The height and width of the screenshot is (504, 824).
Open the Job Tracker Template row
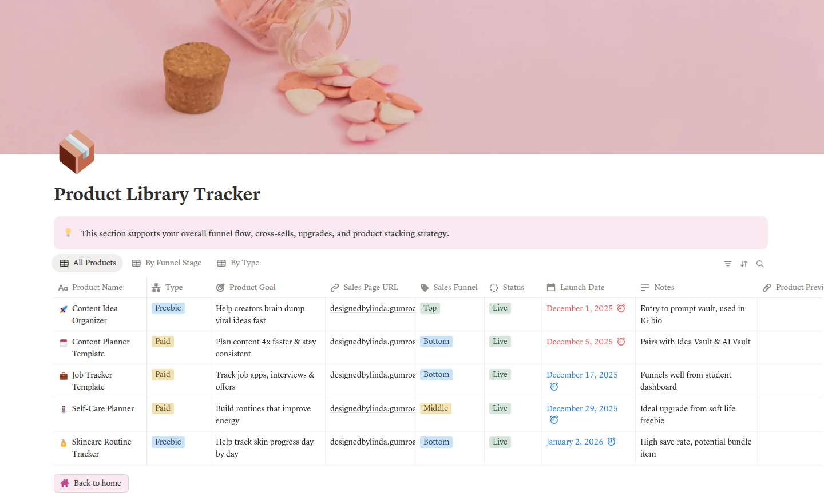pyautogui.click(x=92, y=381)
